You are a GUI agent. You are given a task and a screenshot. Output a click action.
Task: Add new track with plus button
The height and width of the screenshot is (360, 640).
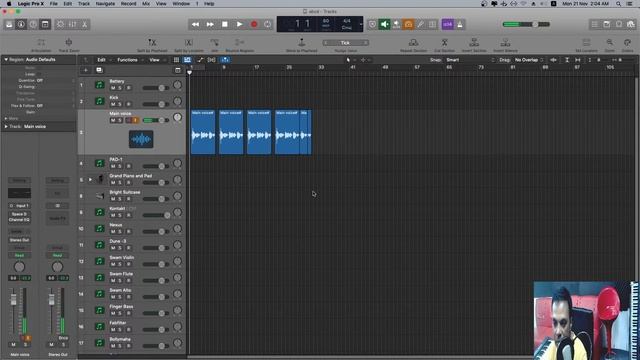click(x=86, y=70)
